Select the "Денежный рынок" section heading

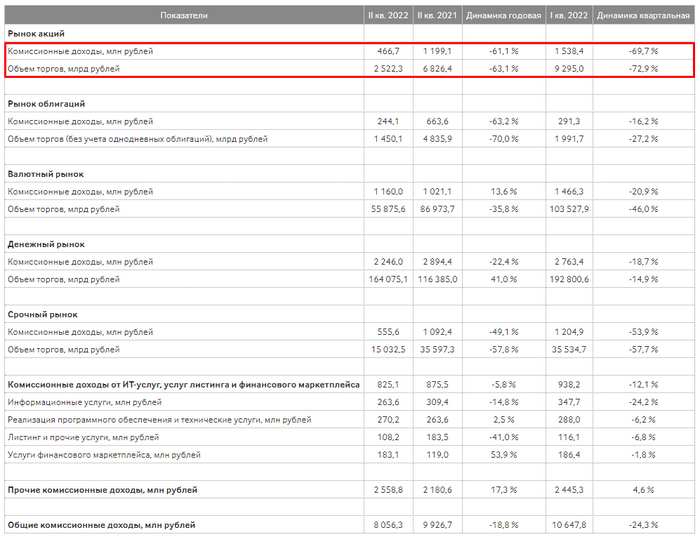[x=45, y=243]
